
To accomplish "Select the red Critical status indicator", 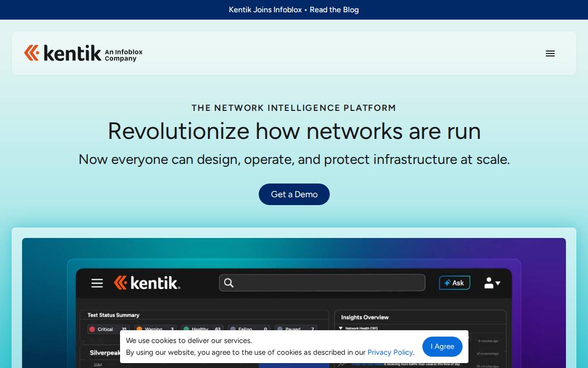I will click(x=92, y=329).
